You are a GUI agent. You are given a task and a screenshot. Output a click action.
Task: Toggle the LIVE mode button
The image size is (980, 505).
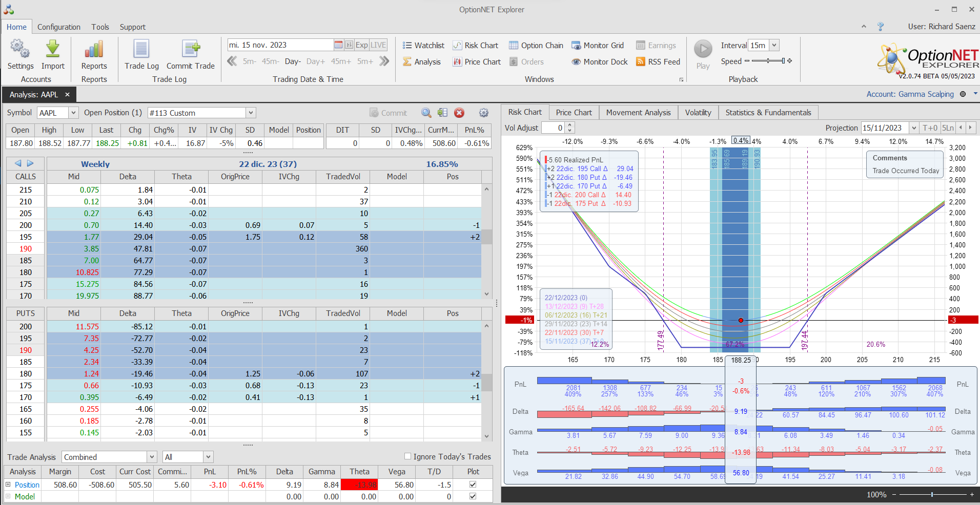(378, 45)
